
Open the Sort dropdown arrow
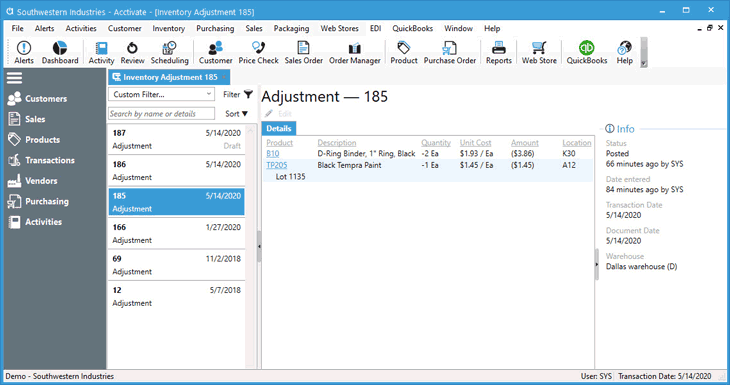[x=245, y=114]
